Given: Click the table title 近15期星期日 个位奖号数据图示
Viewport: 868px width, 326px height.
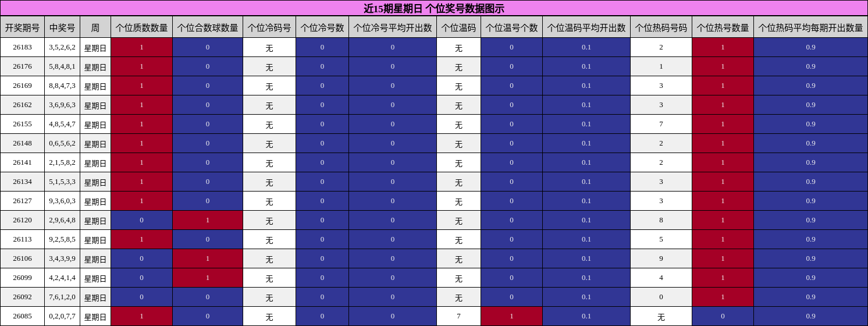Looking at the screenshot, I should coord(434,8).
